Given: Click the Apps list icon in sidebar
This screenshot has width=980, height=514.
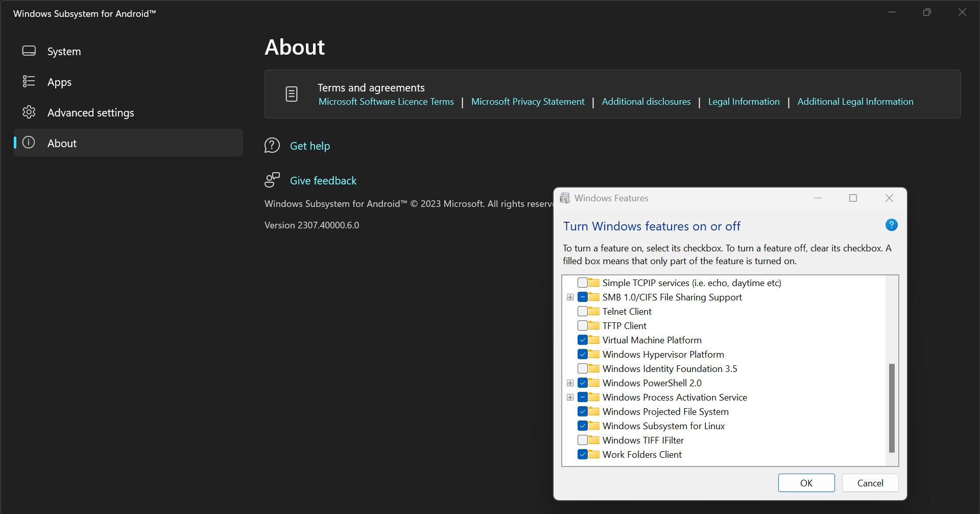Looking at the screenshot, I should (29, 82).
